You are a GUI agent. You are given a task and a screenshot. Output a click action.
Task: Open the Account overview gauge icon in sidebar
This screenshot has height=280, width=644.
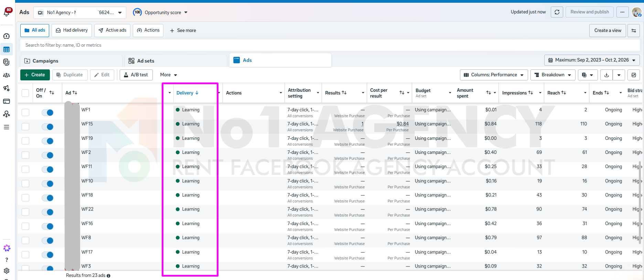tap(7, 36)
